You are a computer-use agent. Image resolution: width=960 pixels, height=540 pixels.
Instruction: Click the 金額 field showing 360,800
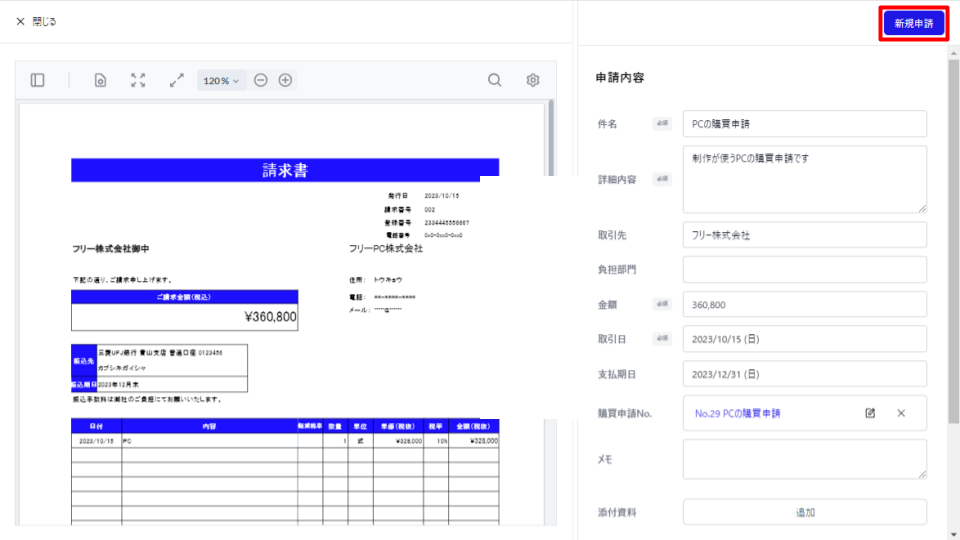pyautogui.click(x=804, y=305)
